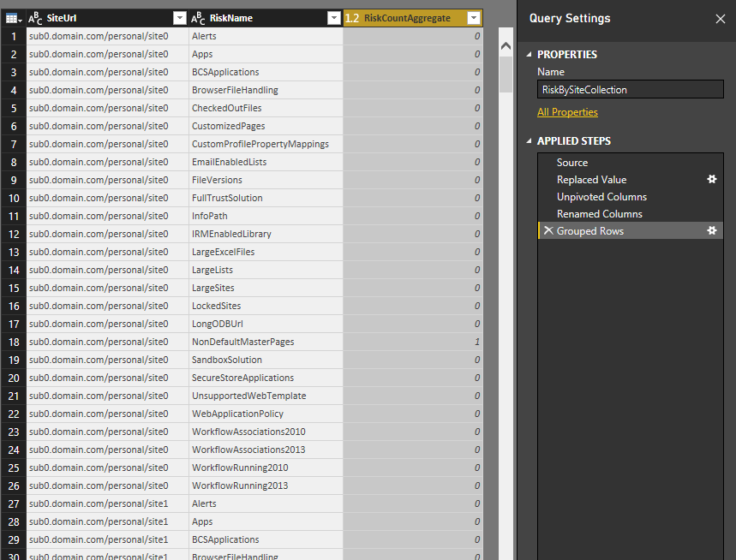Select the Renamed Columns applied step

coord(599,214)
